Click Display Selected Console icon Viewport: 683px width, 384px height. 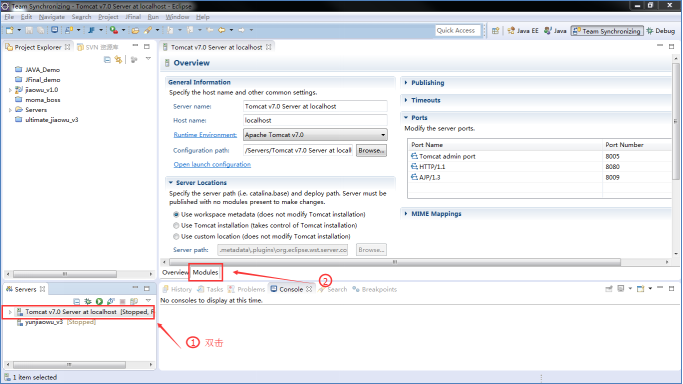coord(621,289)
